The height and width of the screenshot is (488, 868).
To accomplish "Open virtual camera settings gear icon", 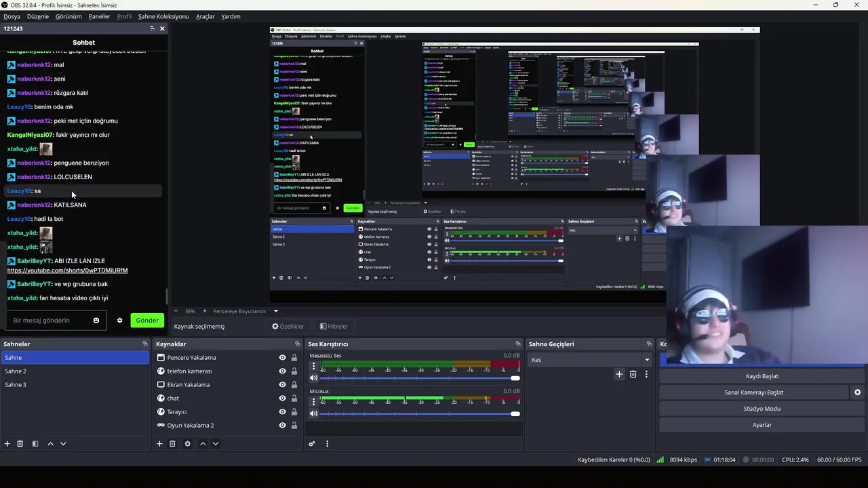I will 858,392.
